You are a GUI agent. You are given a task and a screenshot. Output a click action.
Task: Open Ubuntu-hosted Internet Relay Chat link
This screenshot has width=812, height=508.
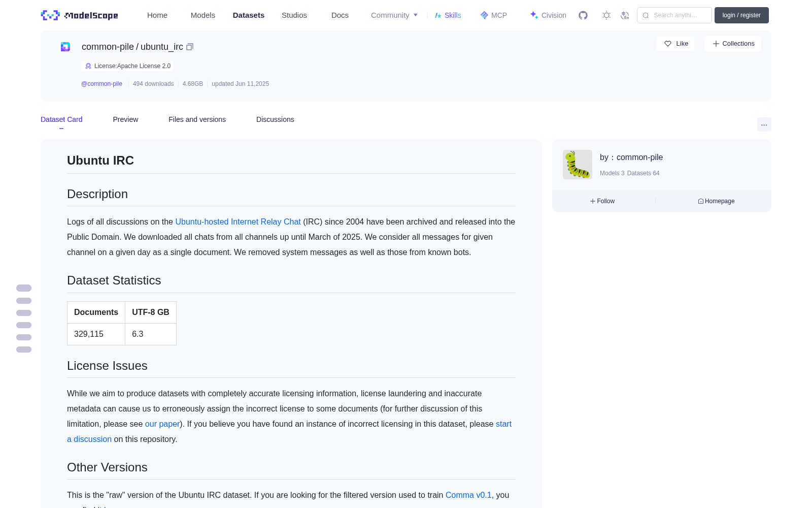coord(238,221)
